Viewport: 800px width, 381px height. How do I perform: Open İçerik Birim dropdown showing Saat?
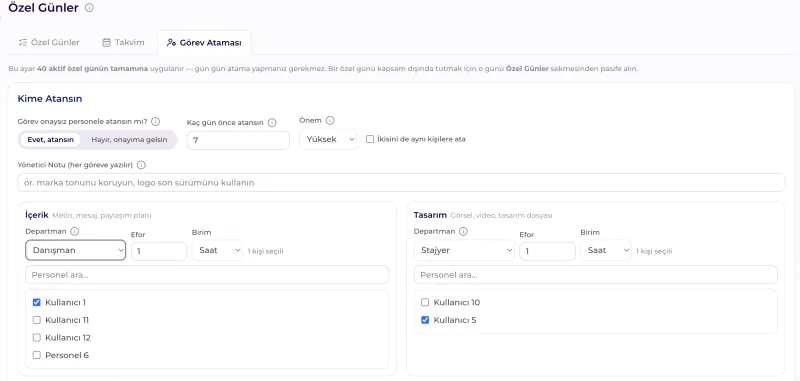[x=217, y=250]
